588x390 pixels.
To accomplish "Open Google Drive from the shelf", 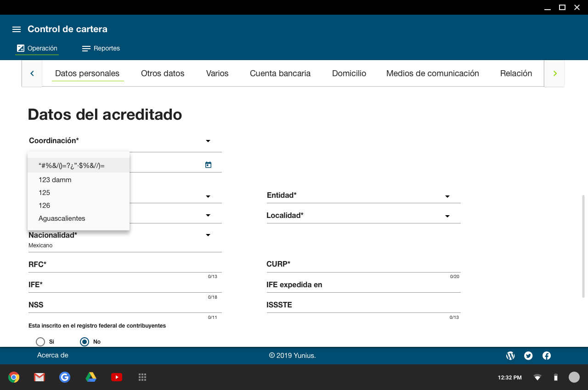I will pyautogui.click(x=91, y=377).
